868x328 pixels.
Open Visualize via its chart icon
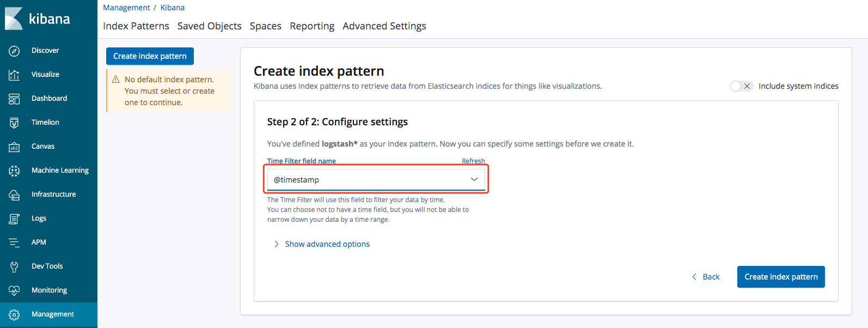[x=14, y=75]
